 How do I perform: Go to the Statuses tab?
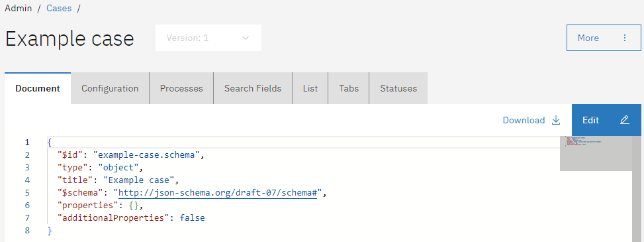coord(398,88)
